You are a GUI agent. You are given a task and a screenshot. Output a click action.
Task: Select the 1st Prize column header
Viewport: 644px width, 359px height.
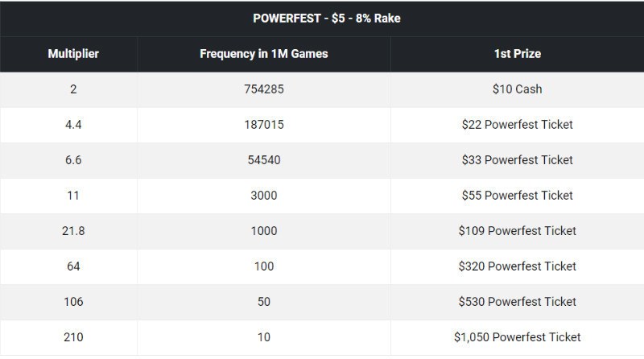[517, 54]
